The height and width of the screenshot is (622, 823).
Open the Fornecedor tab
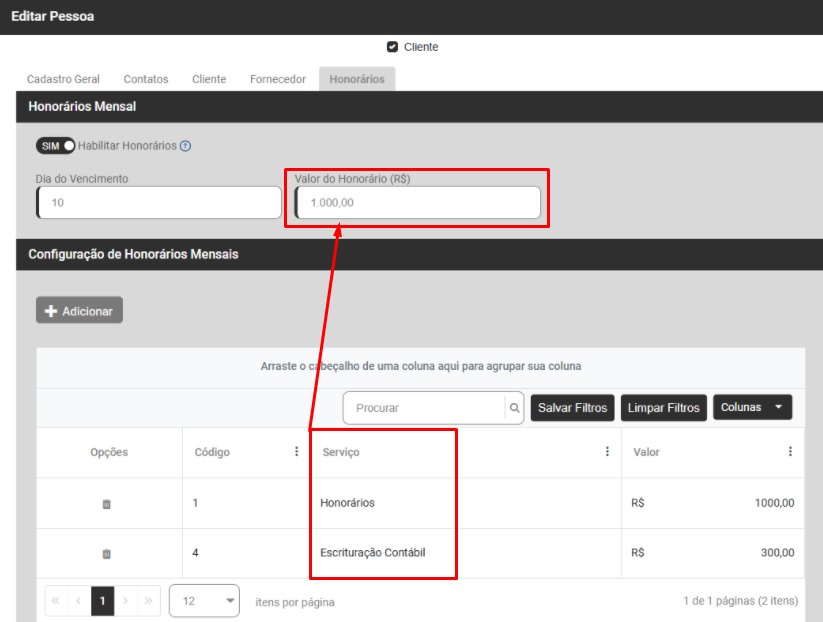point(278,79)
